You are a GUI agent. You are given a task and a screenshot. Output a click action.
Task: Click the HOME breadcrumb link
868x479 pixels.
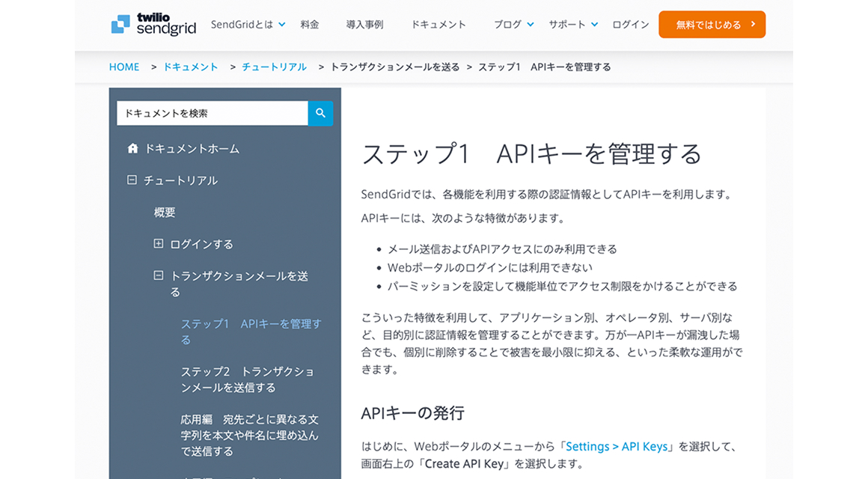(124, 67)
